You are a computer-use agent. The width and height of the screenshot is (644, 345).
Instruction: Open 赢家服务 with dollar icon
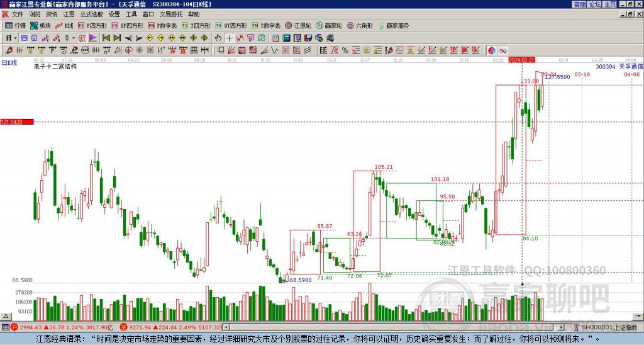[394, 25]
